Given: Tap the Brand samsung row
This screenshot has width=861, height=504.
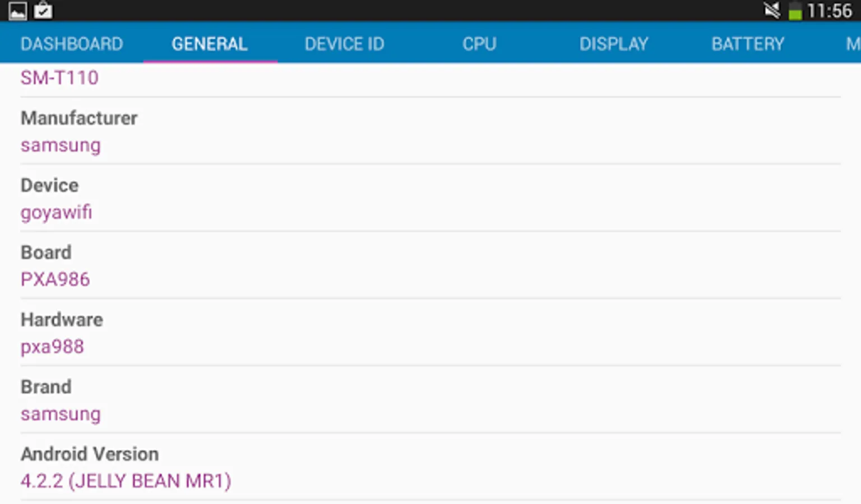Looking at the screenshot, I should tap(430, 400).
